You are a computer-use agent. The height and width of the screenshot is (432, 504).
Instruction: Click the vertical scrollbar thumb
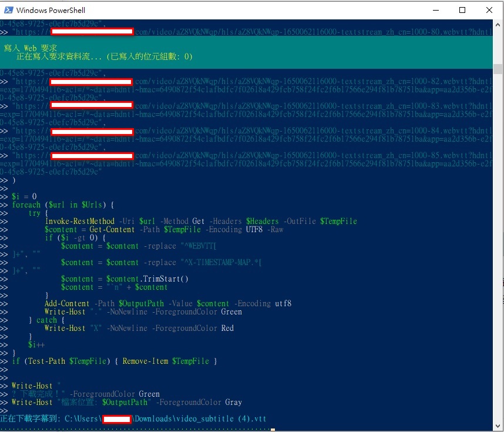(498, 68)
